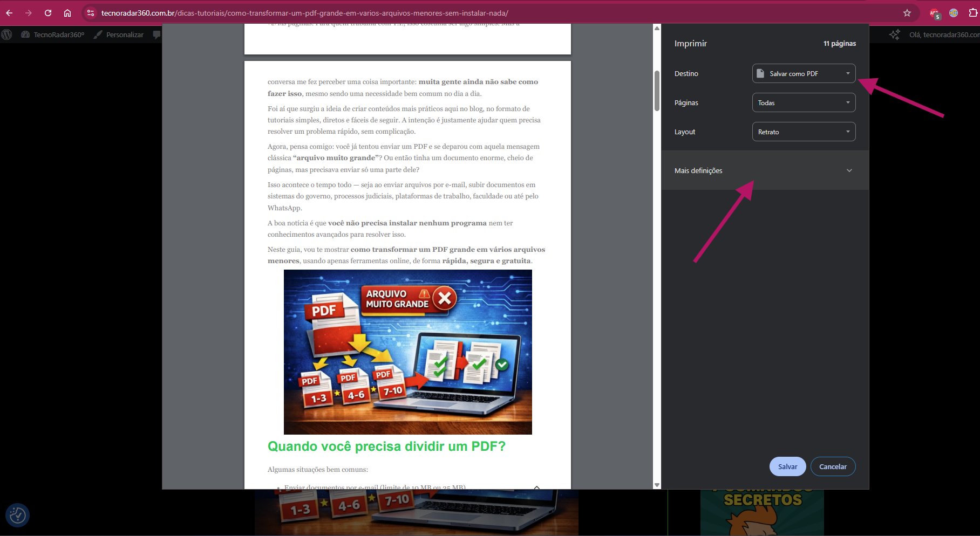Open the Layout 'Retrato' dropdown
This screenshot has width=980, height=536.
pyautogui.click(x=804, y=132)
